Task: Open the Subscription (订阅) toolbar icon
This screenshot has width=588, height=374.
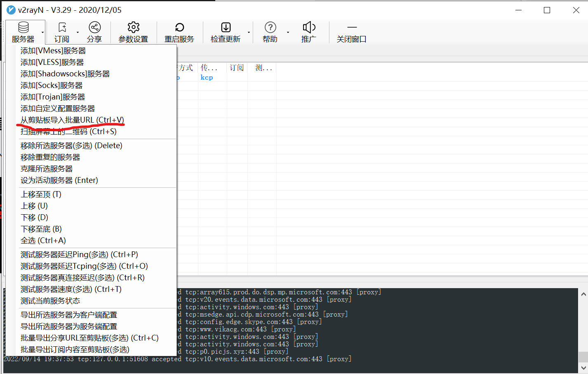Action: click(62, 28)
